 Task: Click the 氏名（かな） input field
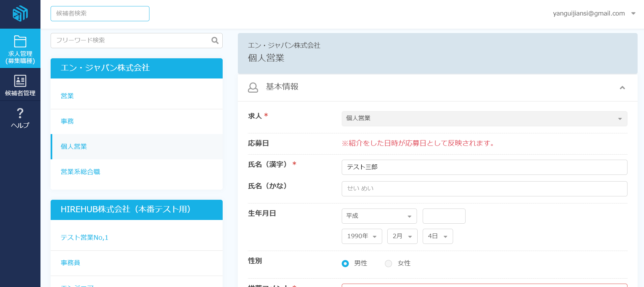(484, 189)
